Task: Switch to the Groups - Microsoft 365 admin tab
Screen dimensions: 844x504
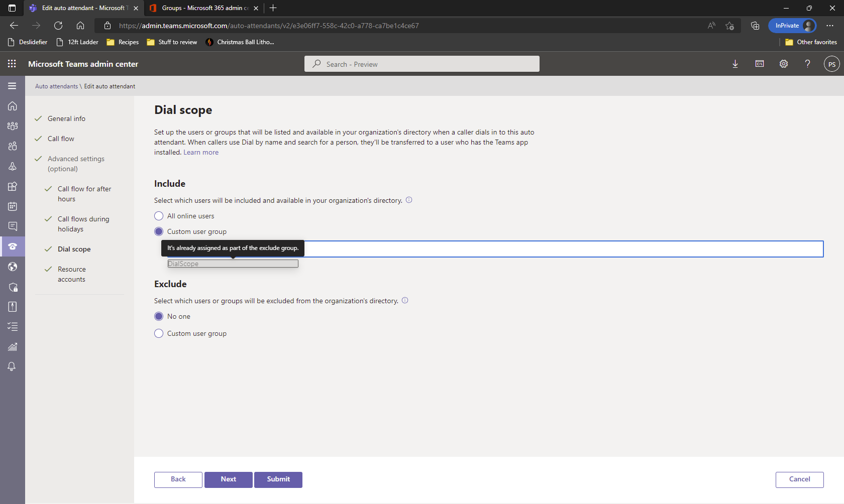Action: [204, 8]
